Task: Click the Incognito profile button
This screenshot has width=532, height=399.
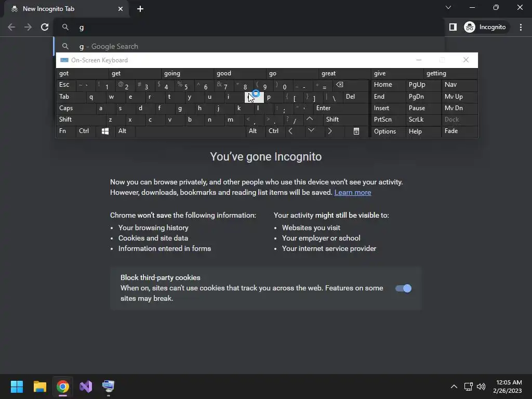Action: coord(485,27)
